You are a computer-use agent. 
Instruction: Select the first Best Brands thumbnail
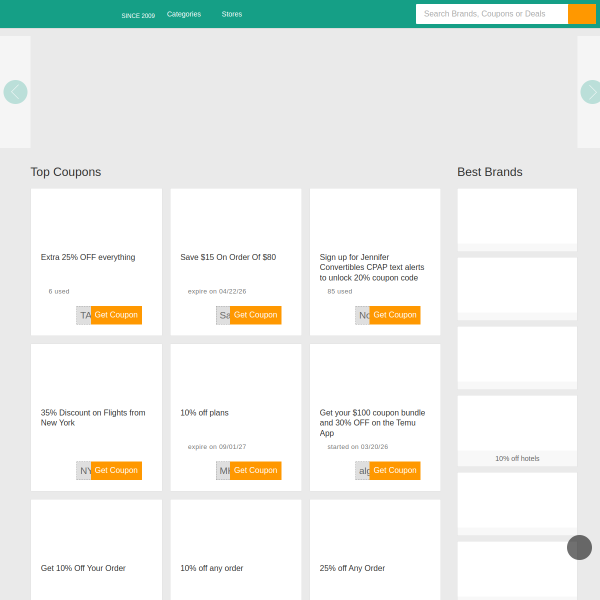[x=517, y=216]
